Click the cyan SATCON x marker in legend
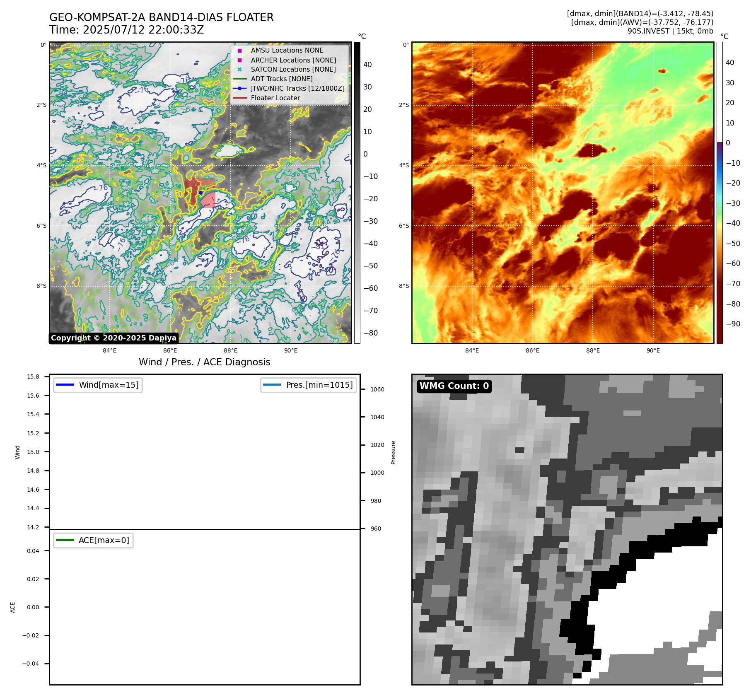The width and height of the screenshot is (751, 700). click(239, 70)
